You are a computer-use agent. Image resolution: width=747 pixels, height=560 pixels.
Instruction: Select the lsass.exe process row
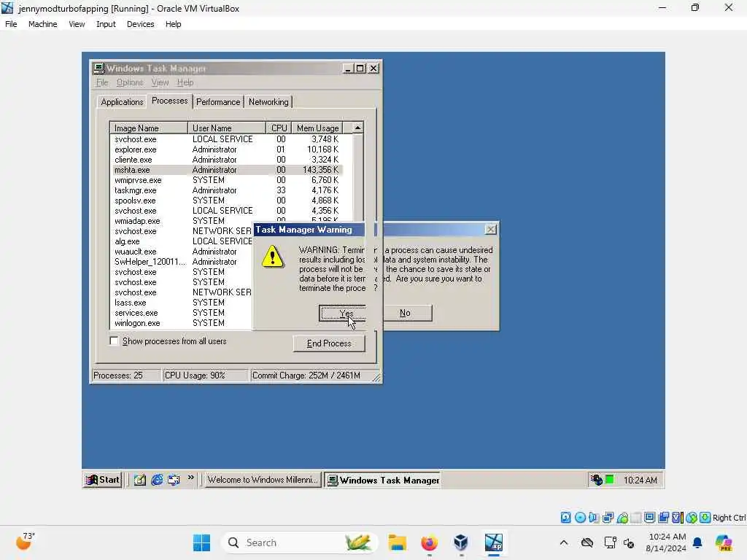182,303
